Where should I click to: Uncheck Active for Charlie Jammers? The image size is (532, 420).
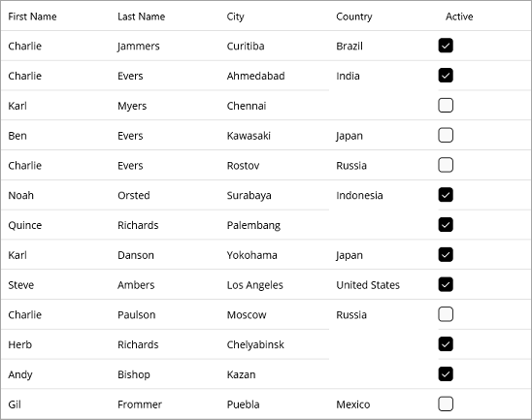446,46
